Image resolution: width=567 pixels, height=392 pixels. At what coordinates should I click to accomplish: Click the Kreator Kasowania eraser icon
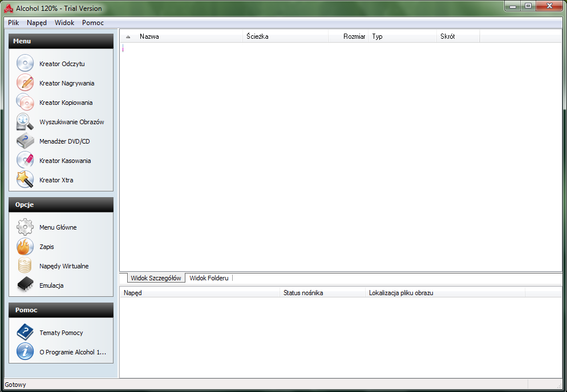[x=25, y=161]
